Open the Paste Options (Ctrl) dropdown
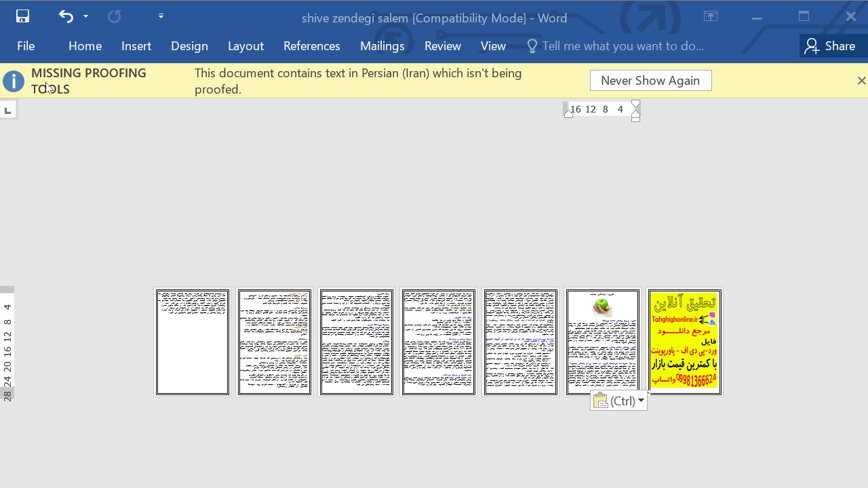Viewport: 868px width, 488px height. pyautogui.click(x=618, y=401)
